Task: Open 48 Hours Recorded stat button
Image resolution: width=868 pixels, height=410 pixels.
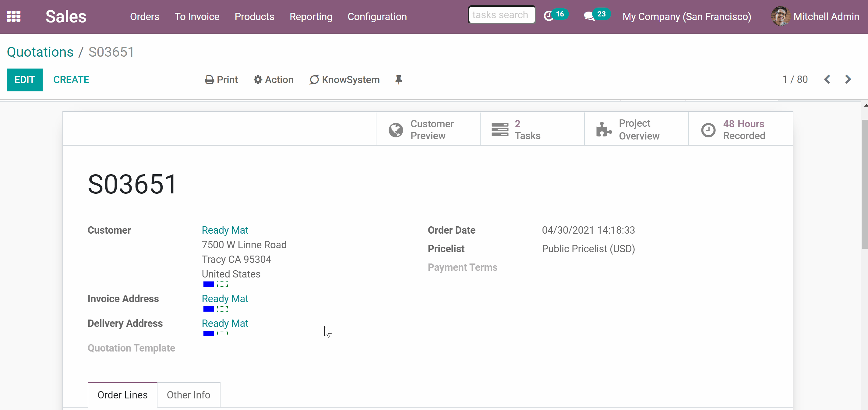Action: tap(741, 129)
